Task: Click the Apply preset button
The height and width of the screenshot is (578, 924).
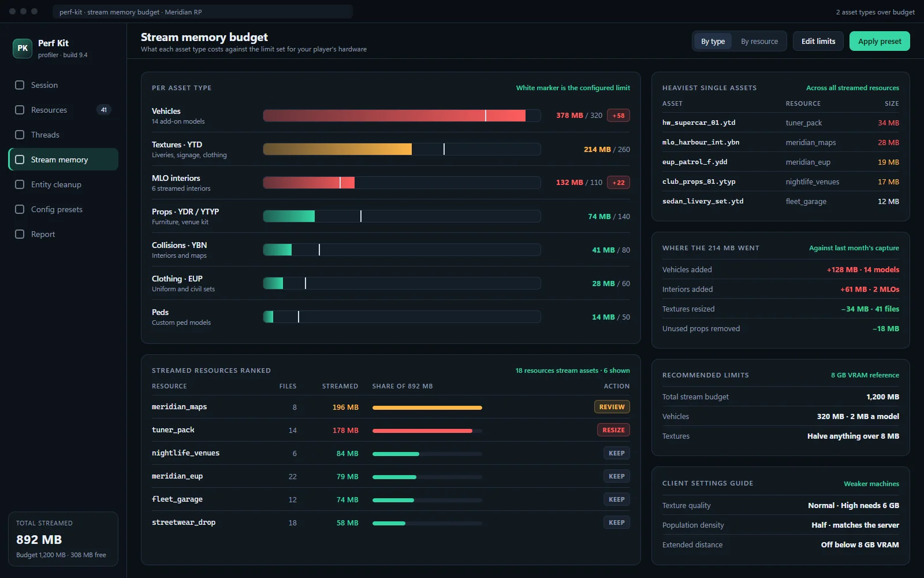Action: pyautogui.click(x=880, y=41)
